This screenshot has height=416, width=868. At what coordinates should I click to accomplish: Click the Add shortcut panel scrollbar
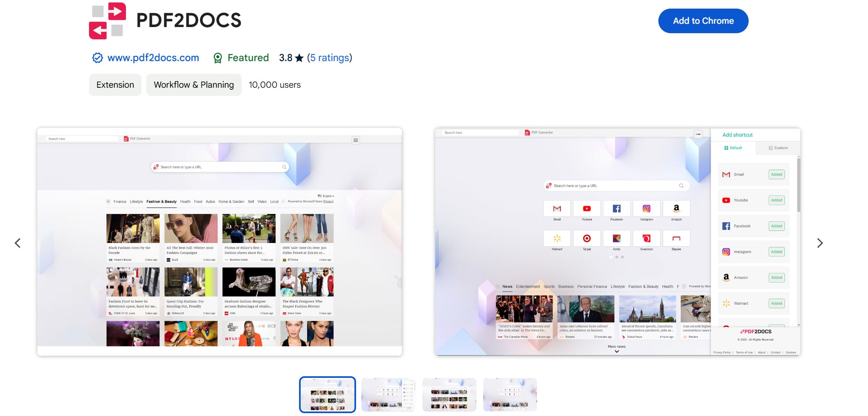click(799, 185)
